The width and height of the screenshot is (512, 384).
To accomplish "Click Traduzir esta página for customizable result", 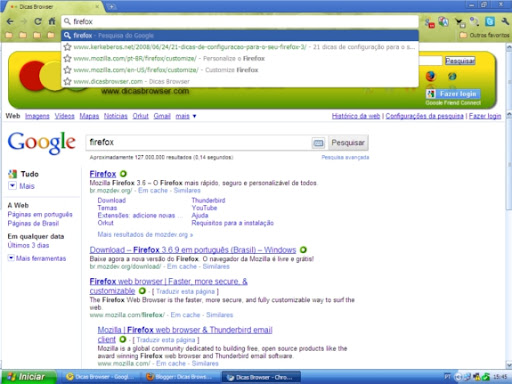I will tap(185, 292).
